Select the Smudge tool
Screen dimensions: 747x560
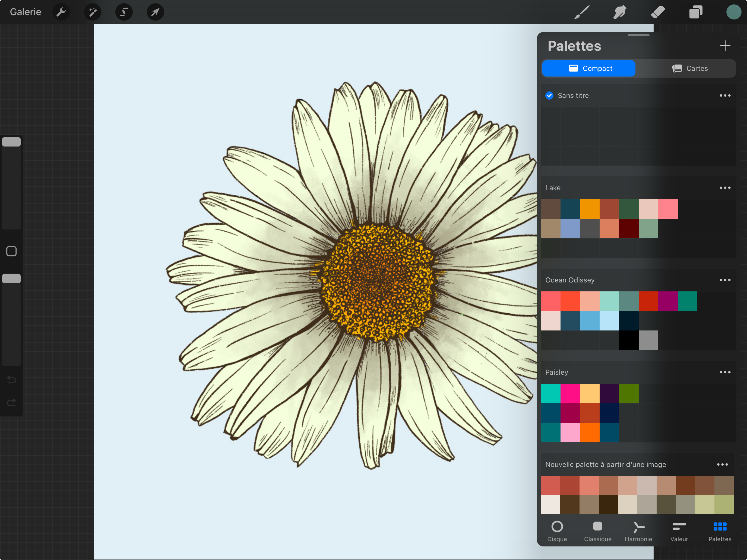point(620,12)
